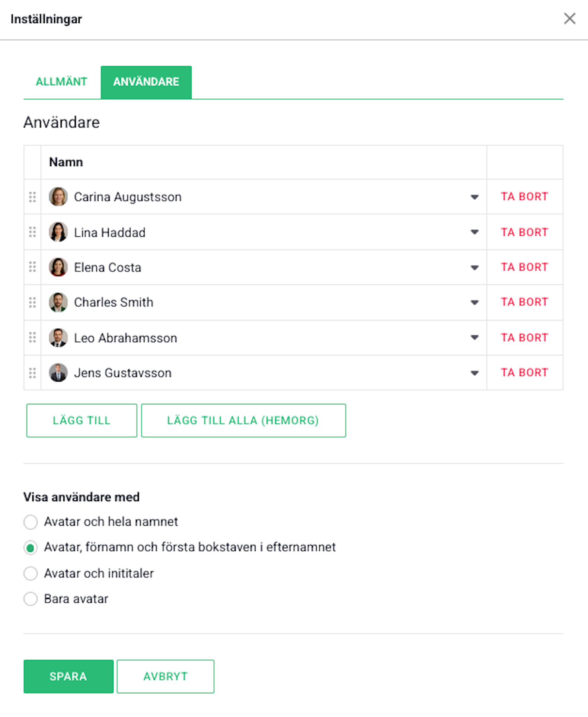The width and height of the screenshot is (588, 717).
Task: Click Carina Augustsson's avatar image
Action: [58, 197]
